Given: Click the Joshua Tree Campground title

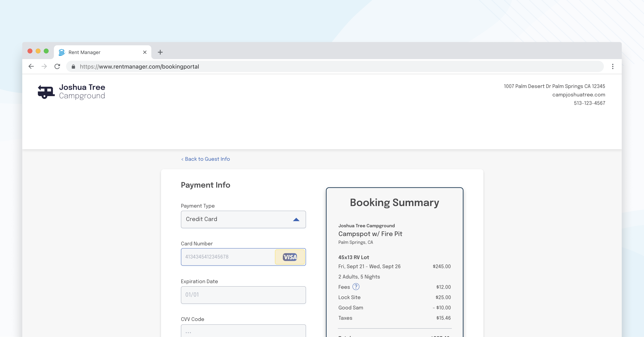Looking at the screenshot, I should click(x=82, y=91).
